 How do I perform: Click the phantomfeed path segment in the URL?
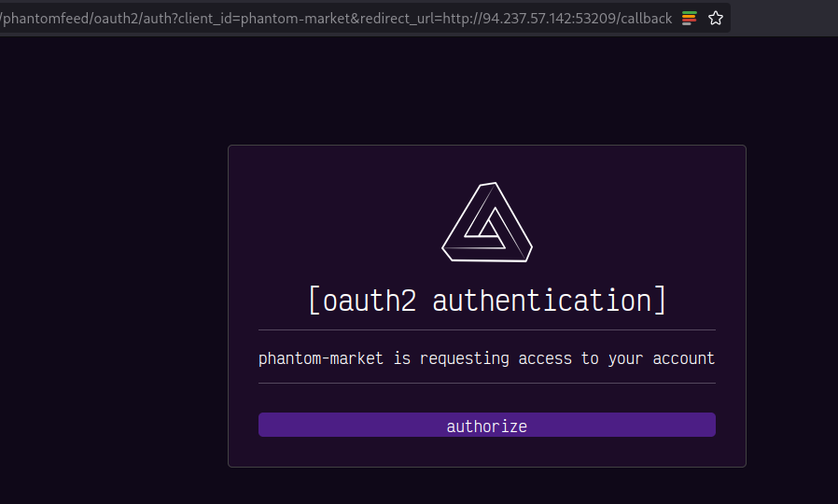click(47, 19)
